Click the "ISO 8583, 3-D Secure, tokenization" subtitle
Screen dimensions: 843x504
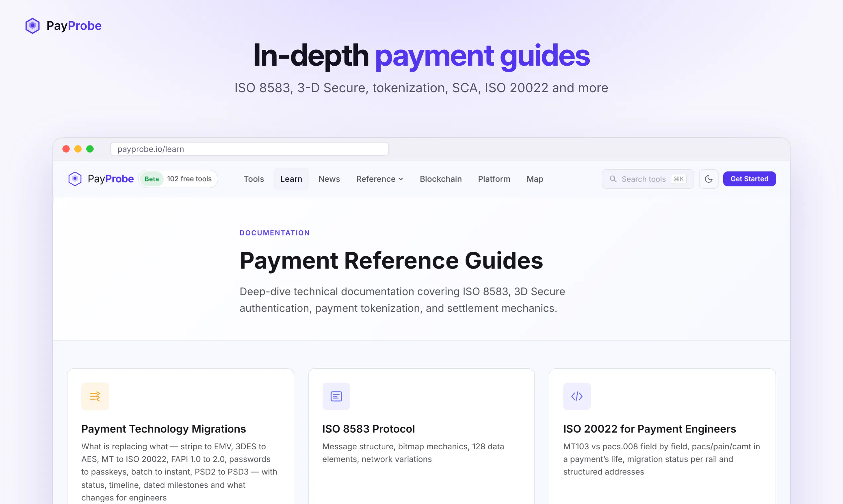click(x=421, y=88)
